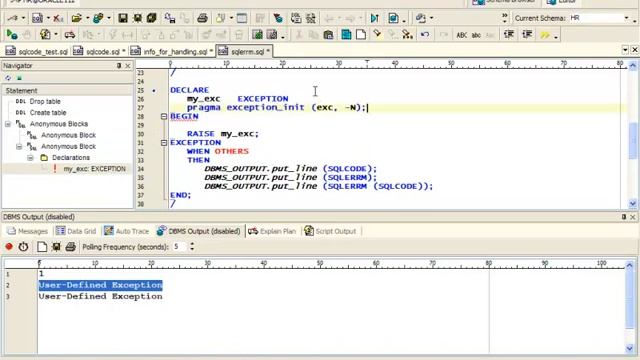Open the file folder icon in toolbar
Screen dimensions: 640x360
click(x=76, y=18)
